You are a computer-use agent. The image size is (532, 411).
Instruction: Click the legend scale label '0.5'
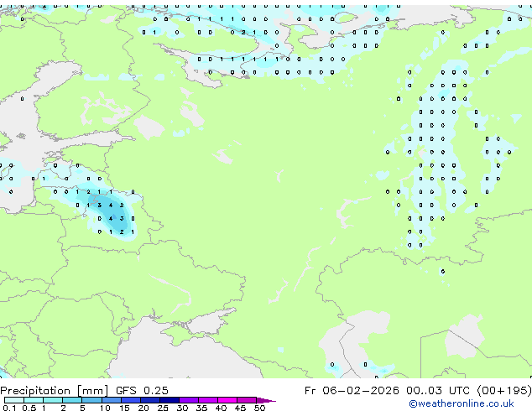pos(29,408)
